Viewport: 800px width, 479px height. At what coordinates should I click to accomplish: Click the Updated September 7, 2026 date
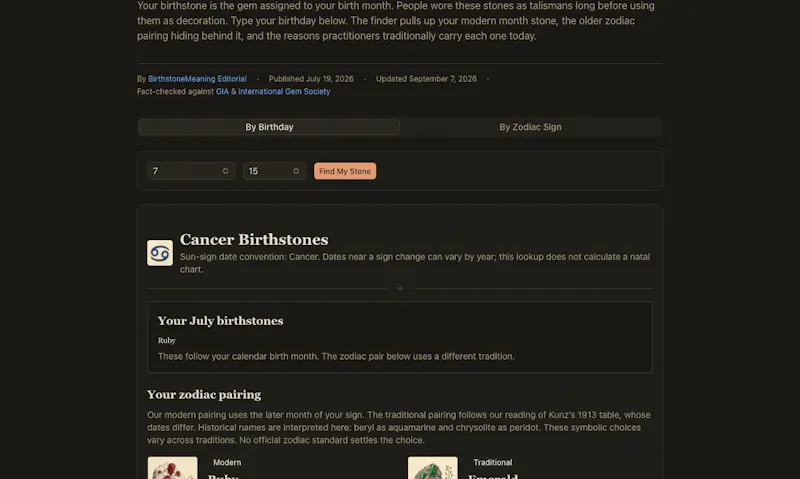tap(427, 79)
